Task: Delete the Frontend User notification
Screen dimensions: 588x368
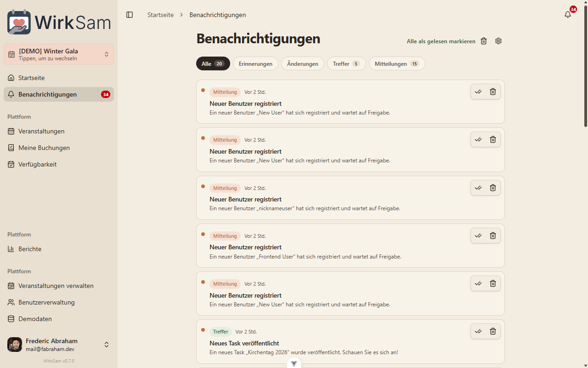Action: pyautogui.click(x=493, y=236)
